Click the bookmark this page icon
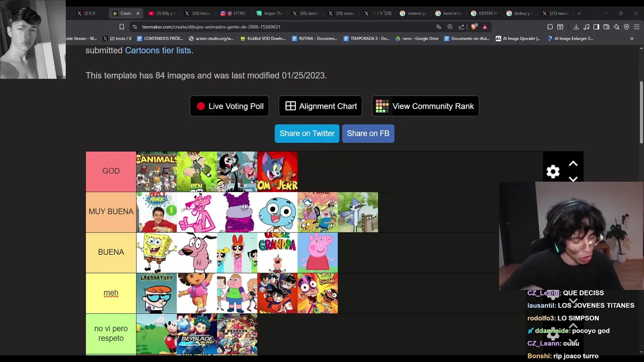Image resolution: width=644 pixels, height=362 pixels. point(122,27)
